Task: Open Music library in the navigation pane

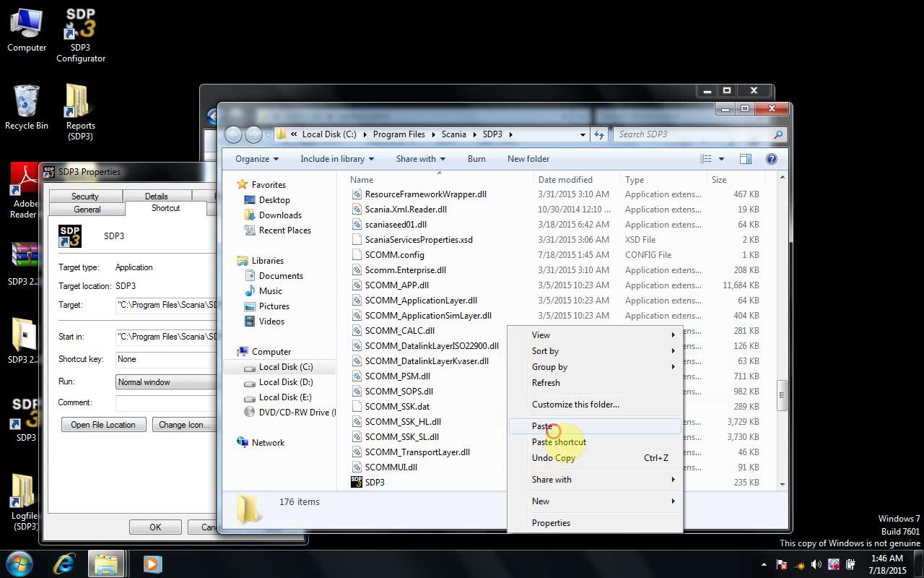Action: click(x=271, y=291)
